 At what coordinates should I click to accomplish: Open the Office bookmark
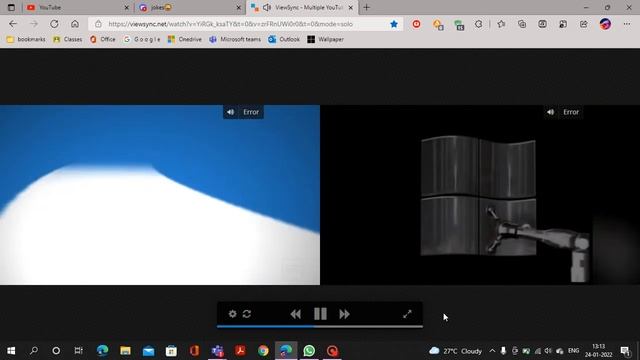tap(103, 39)
